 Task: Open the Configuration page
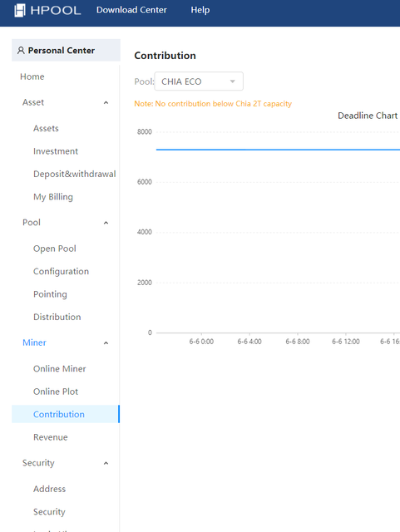[61, 272]
